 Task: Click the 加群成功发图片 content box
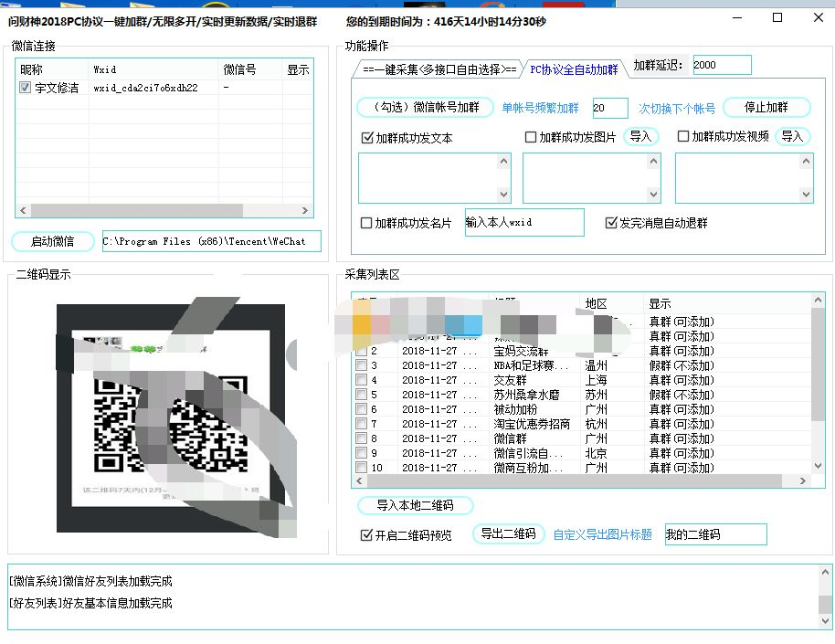585,178
